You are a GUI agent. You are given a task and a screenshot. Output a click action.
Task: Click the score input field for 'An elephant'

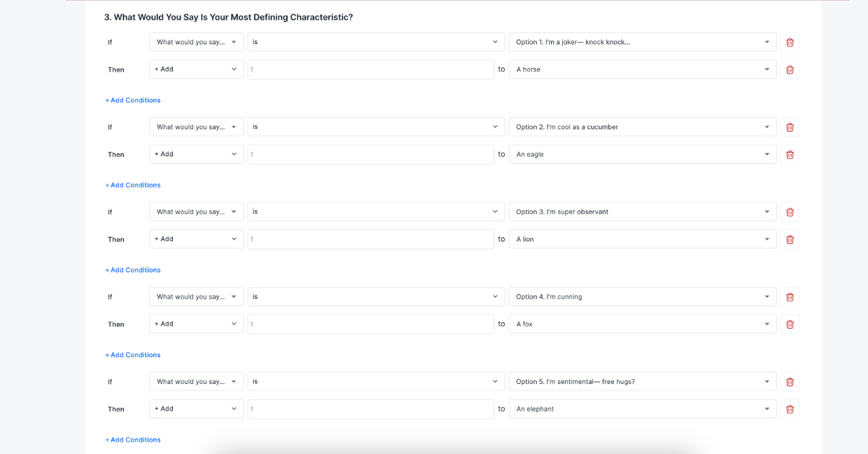pyautogui.click(x=371, y=409)
